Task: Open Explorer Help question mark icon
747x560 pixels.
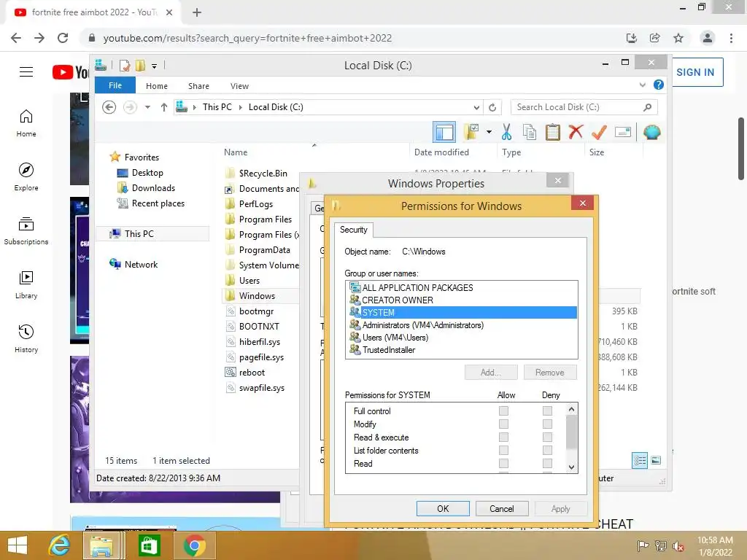Action: coord(659,85)
